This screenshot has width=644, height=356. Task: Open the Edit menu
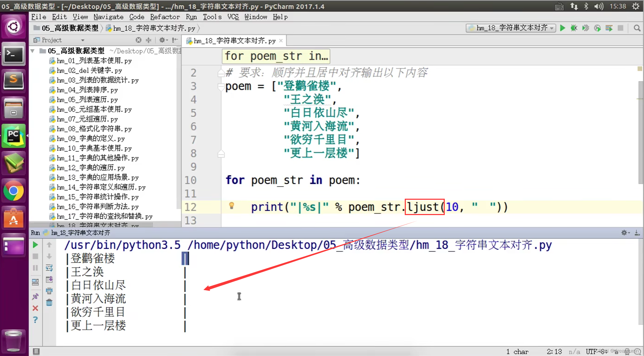coord(59,17)
